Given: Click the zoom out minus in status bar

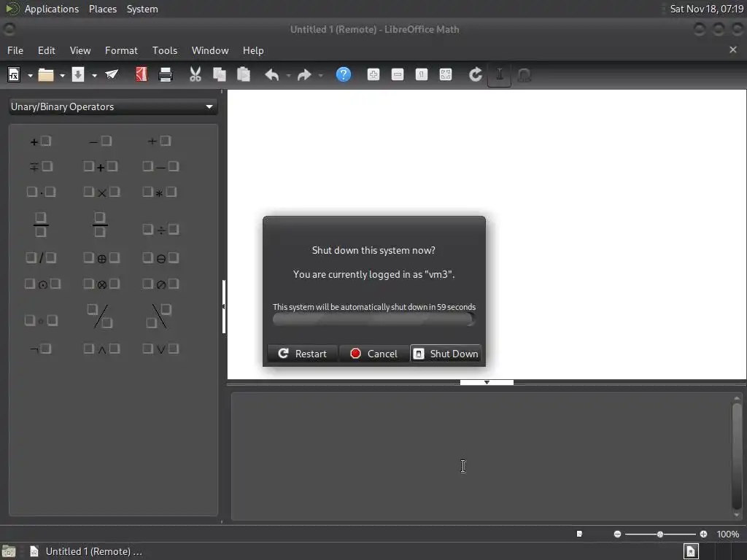Looking at the screenshot, I should pyautogui.click(x=617, y=534).
